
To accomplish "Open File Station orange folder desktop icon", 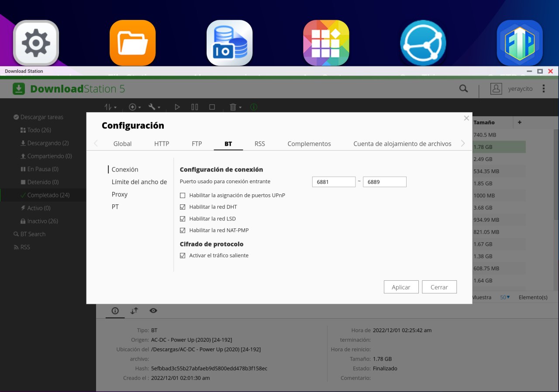I will (133, 43).
